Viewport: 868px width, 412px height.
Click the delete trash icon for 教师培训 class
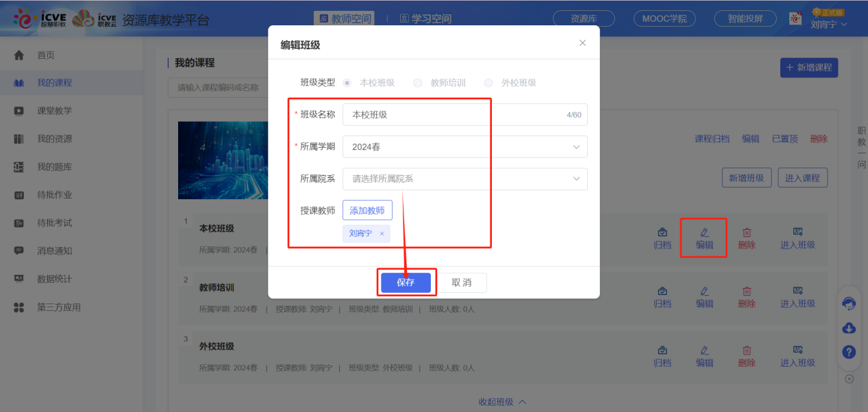[x=747, y=292]
